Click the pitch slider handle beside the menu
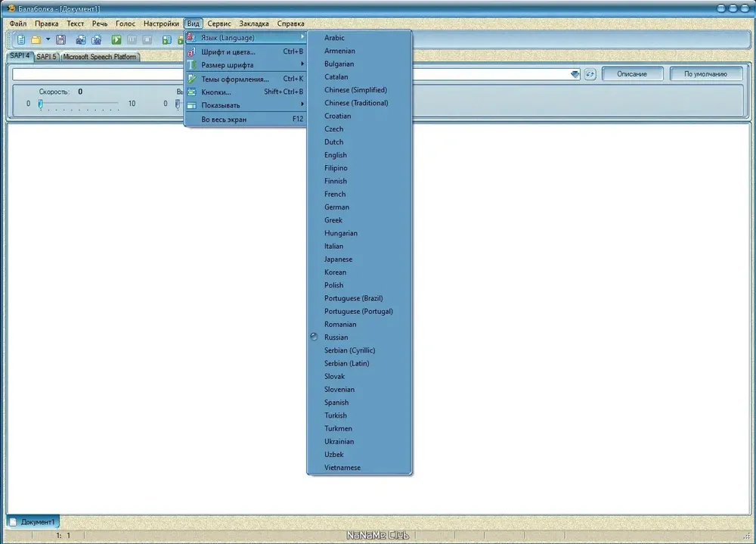756x544 pixels. (x=178, y=104)
